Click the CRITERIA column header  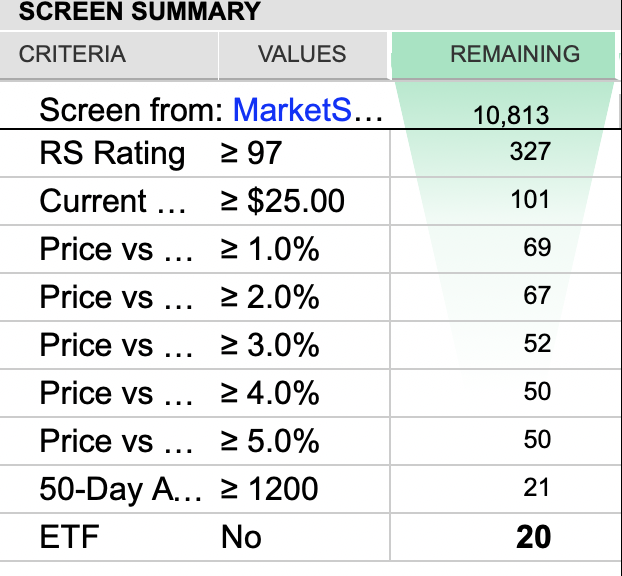pyautogui.click(x=72, y=54)
